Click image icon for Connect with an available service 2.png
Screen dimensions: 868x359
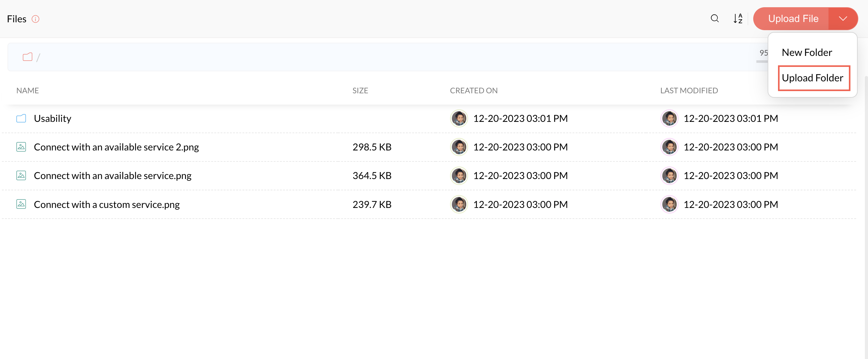[x=21, y=147]
